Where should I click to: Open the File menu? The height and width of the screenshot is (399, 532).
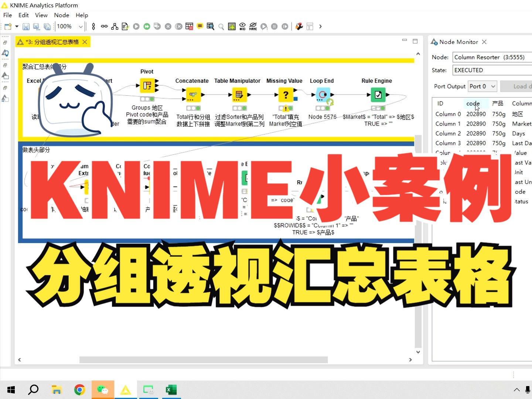(7, 15)
